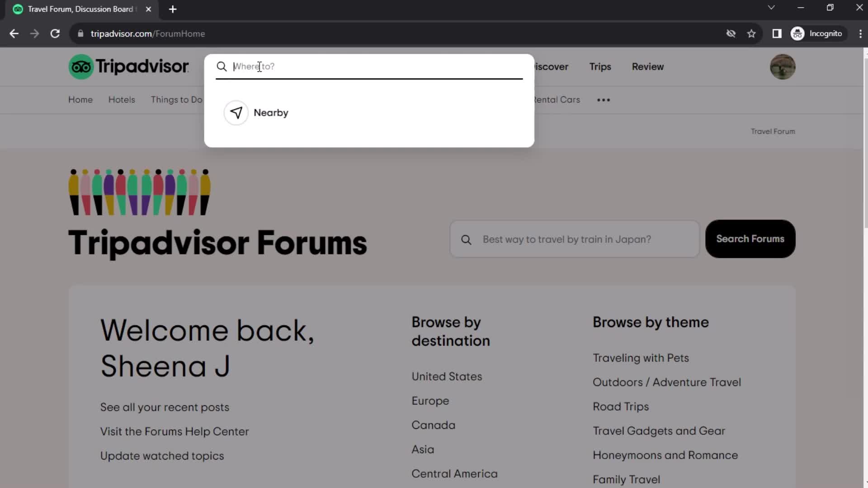Click the user profile avatar icon
Screen dimensions: 868x488
tap(782, 67)
